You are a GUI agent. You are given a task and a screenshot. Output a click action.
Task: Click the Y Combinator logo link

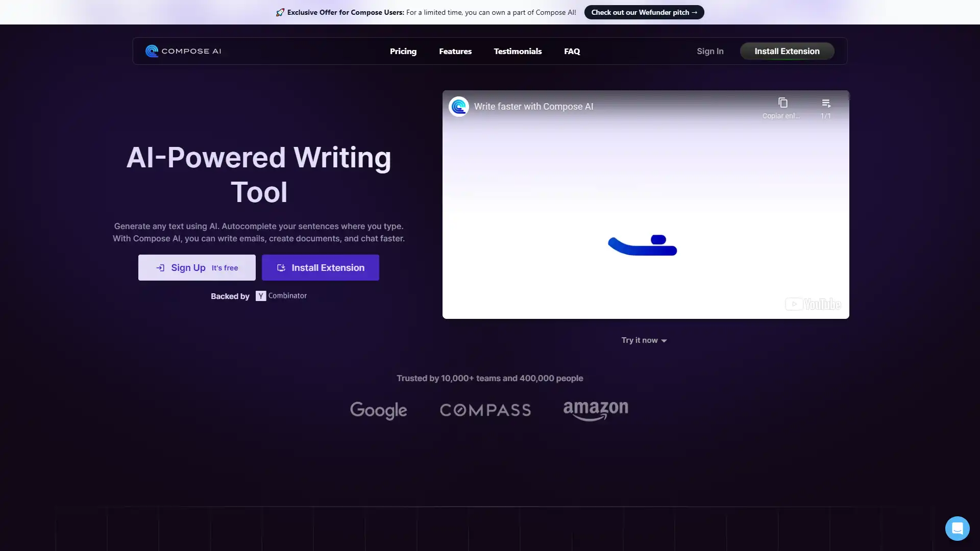(x=281, y=295)
